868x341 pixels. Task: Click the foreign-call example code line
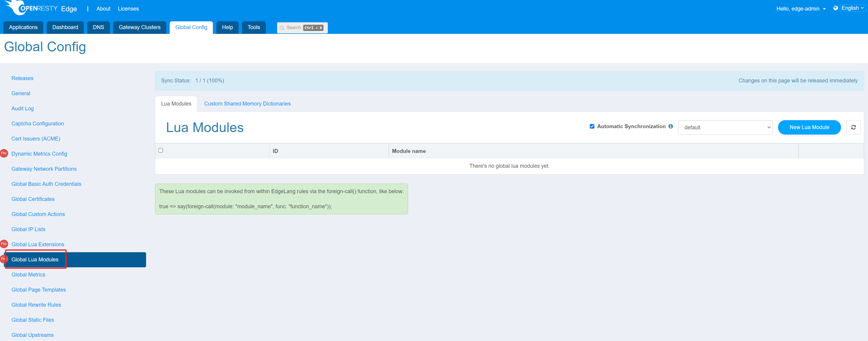tap(245, 207)
